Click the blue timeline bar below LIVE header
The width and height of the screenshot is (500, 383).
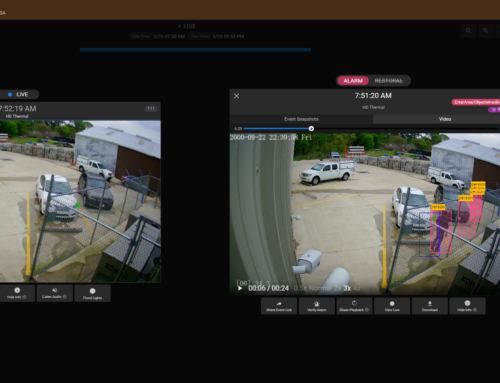click(x=195, y=50)
